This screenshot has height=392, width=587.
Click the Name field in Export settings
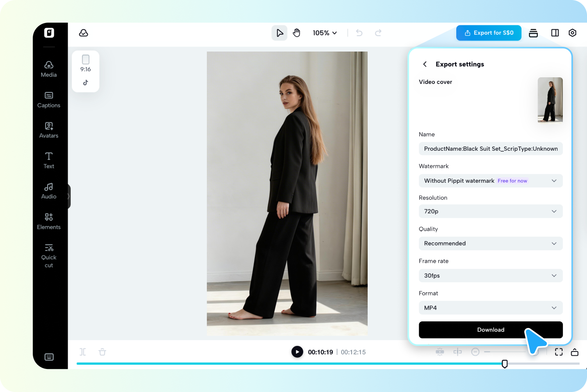(491, 149)
